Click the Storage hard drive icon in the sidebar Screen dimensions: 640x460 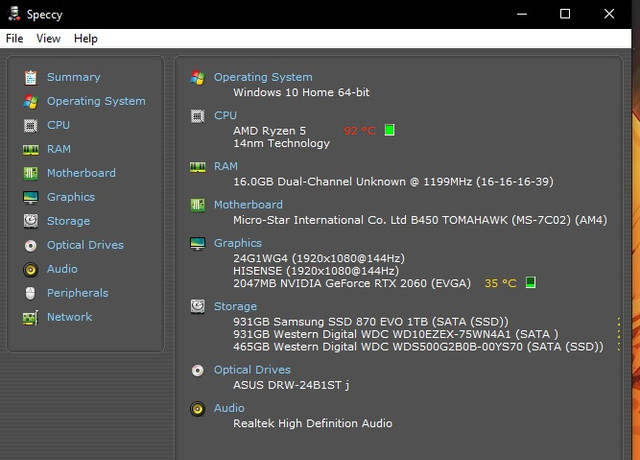(31, 221)
